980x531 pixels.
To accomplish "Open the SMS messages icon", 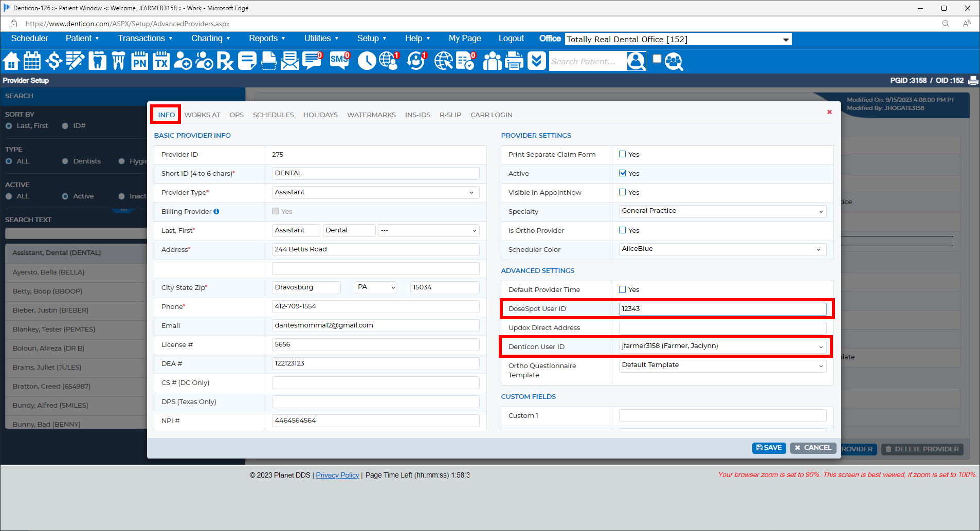I will pyautogui.click(x=339, y=61).
